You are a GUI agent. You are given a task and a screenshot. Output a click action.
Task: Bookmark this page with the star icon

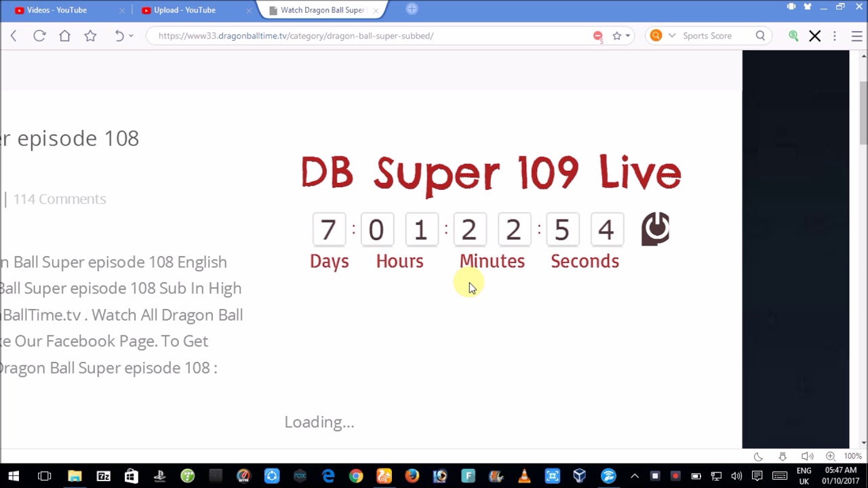[616, 36]
